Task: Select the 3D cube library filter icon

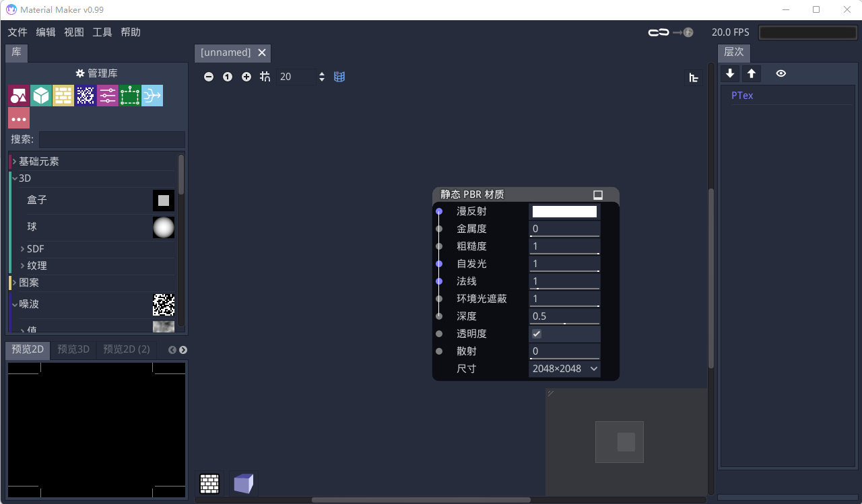Action: [x=41, y=96]
